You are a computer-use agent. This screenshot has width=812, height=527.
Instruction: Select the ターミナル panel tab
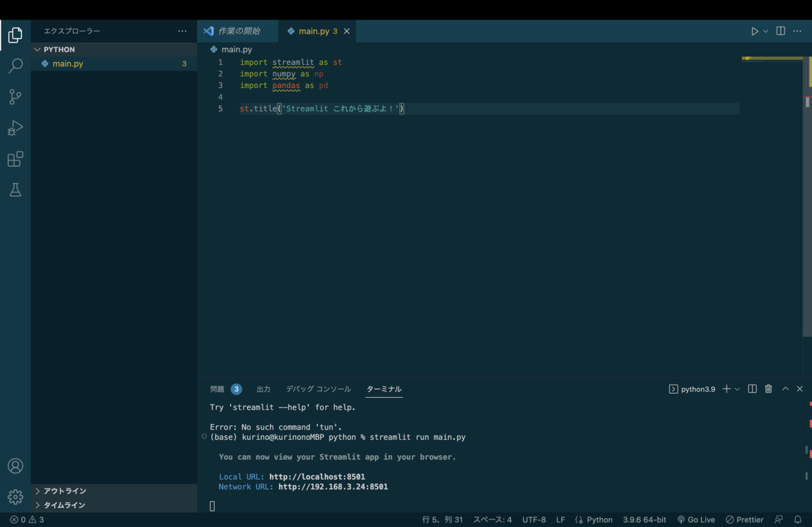point(384,389)
